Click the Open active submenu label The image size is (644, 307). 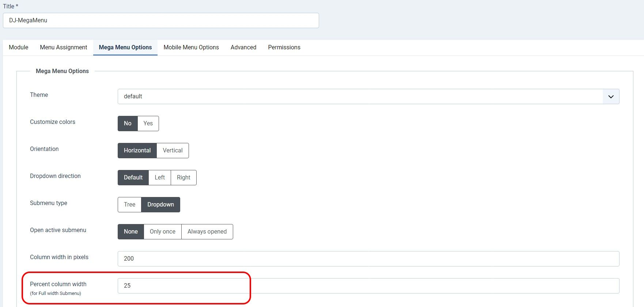[58, 230]
